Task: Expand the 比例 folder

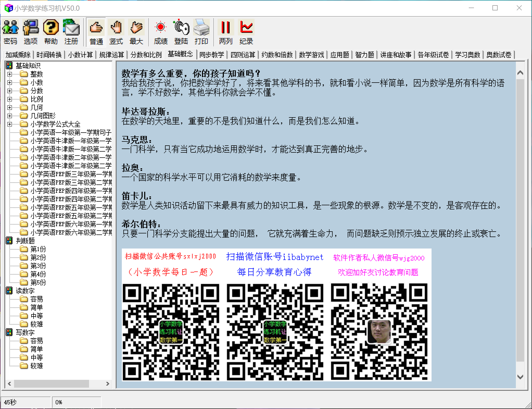Action: (10, 99)
